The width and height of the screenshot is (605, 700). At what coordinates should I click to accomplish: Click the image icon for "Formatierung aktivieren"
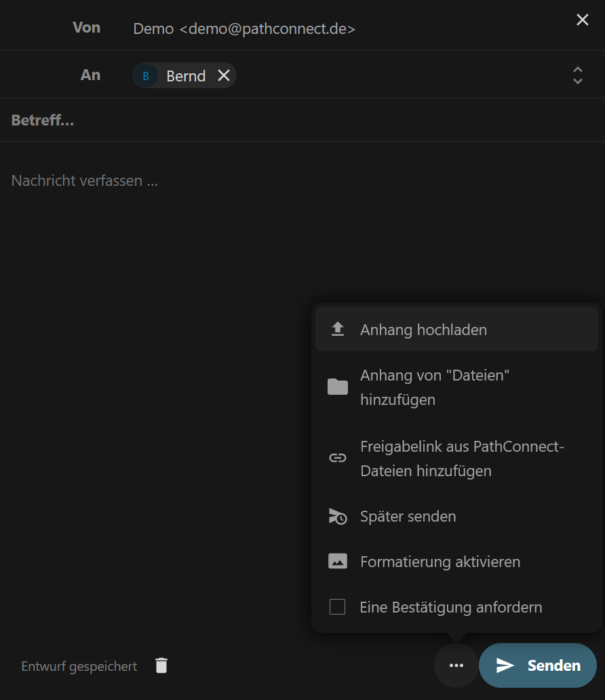[x=337, y=561]
